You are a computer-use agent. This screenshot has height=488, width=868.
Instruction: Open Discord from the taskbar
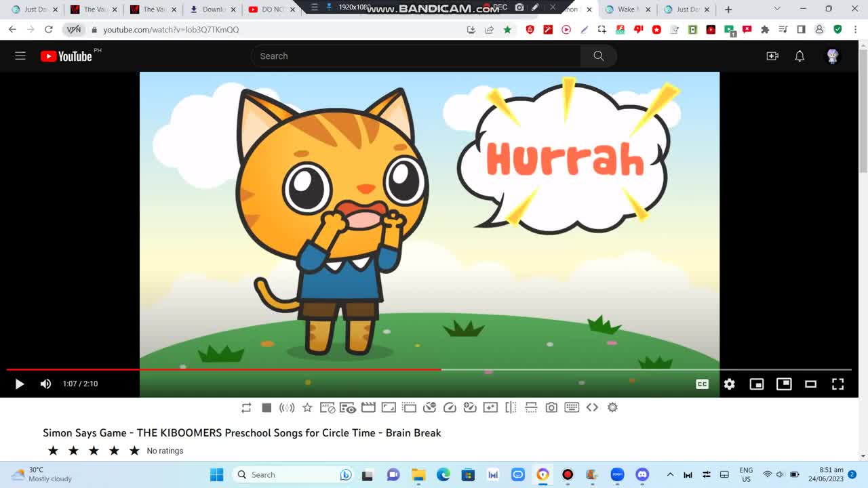click(642, 474)
